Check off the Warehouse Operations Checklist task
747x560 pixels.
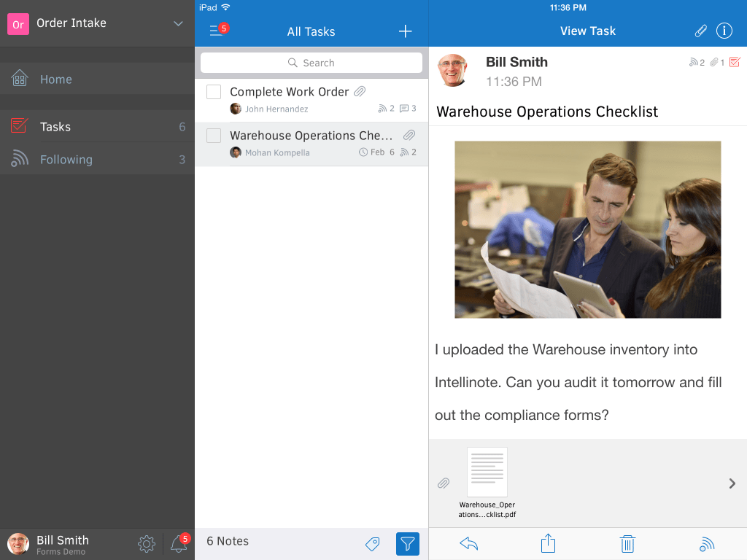point(214,135)
